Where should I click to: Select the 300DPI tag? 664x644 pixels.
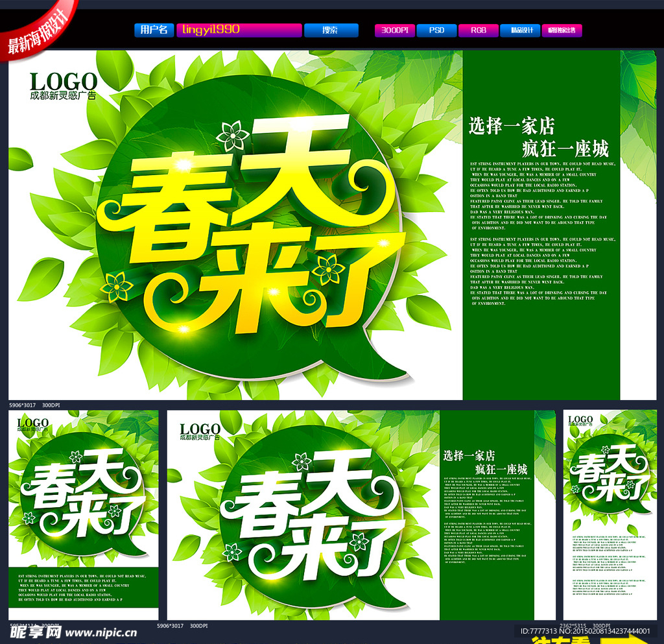[x=394, y=30]
